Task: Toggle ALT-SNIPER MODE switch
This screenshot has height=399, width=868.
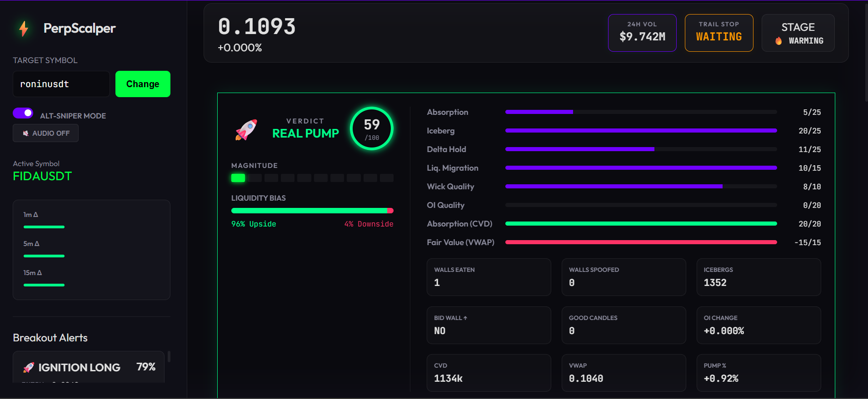Action: click(23, 113)
